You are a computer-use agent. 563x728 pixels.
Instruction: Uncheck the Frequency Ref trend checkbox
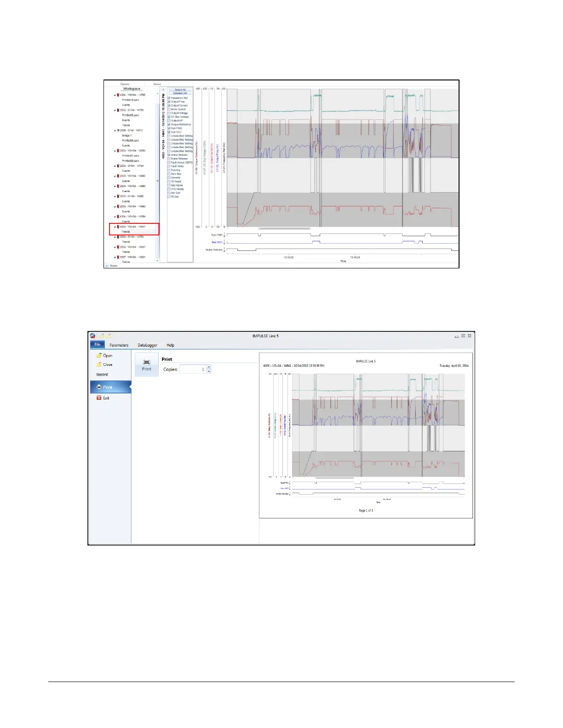(x=169, y=98)
